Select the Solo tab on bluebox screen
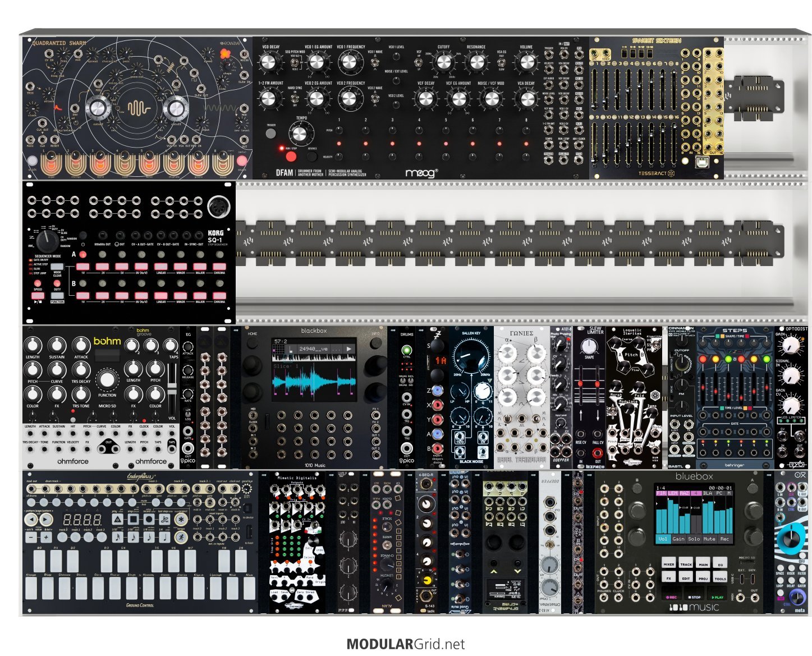The width and height of the screenshot is (812, 656). [x=694, y=539]
